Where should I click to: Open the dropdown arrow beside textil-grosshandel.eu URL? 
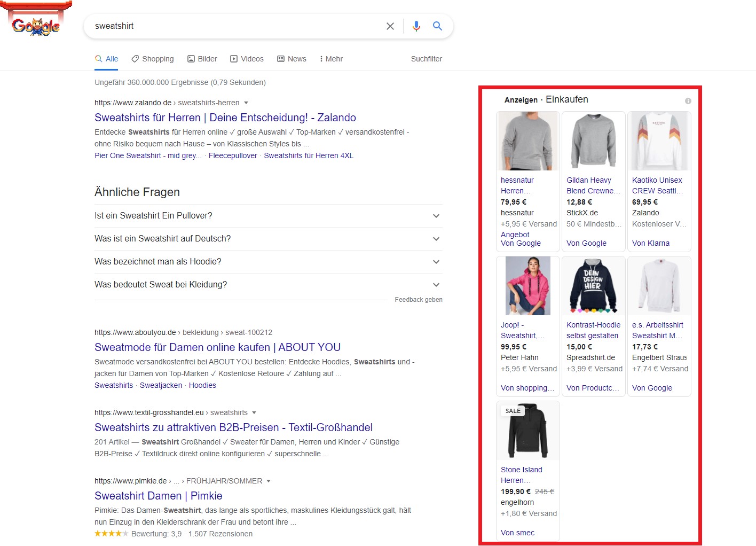pos(254,412)
